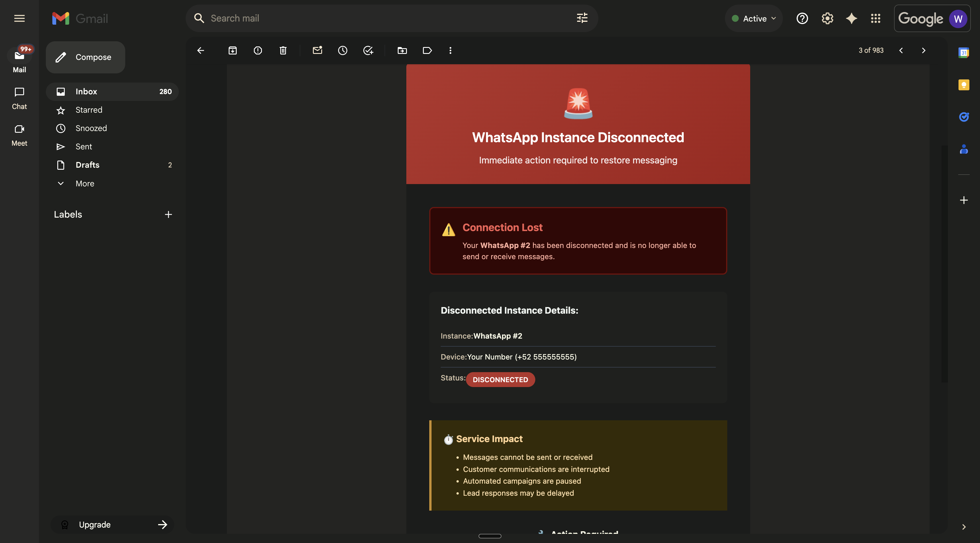Compose a new email

click(85, 57)
